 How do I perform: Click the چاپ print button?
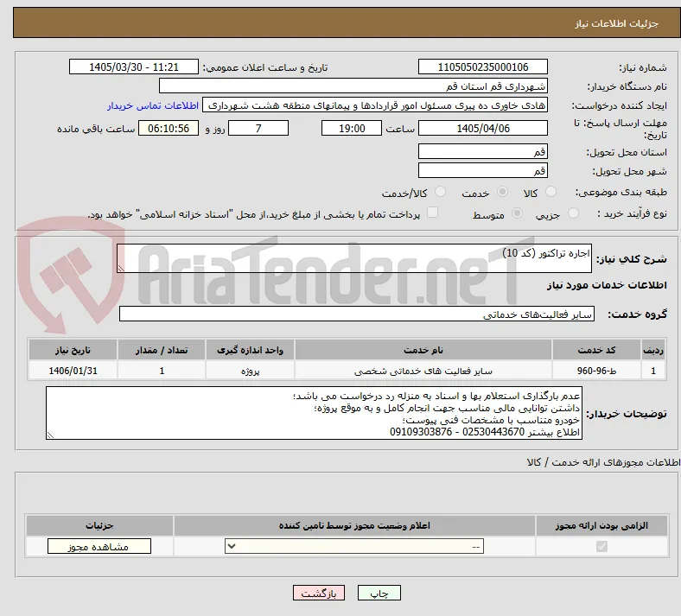click(379, 593)
